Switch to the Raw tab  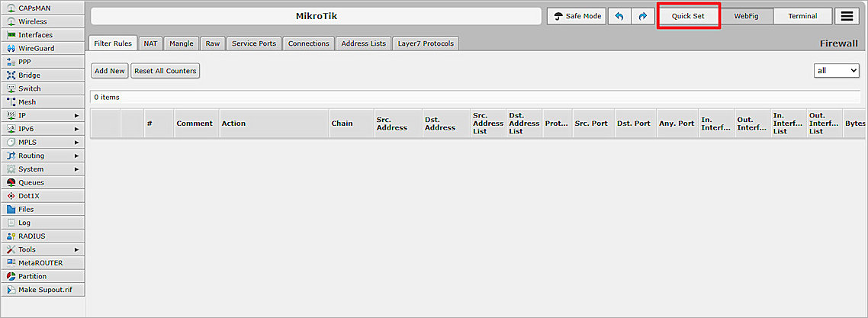pos(213,43)
